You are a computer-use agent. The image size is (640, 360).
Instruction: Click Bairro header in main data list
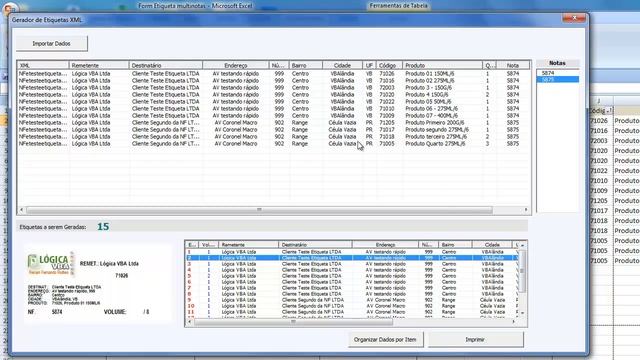305,65
